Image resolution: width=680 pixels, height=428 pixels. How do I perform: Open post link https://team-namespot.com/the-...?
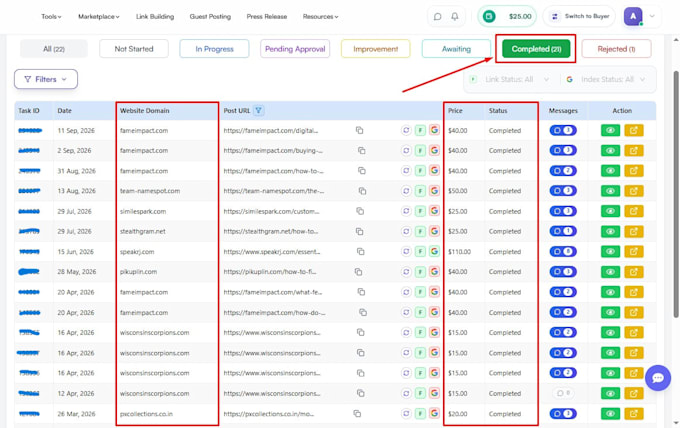(274, 191)
